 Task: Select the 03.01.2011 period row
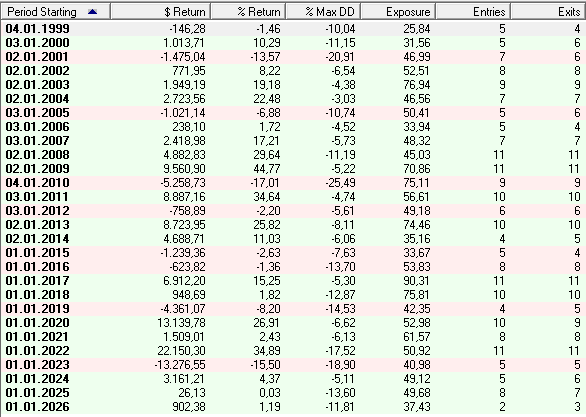pyautogui.click(x=293, y=197)
